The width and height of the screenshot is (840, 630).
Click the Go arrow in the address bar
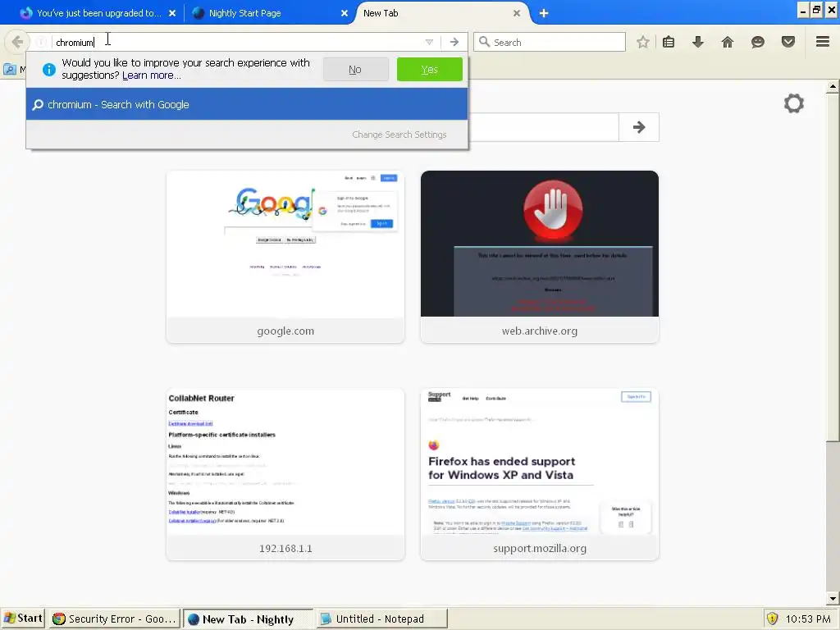[454, 42]
